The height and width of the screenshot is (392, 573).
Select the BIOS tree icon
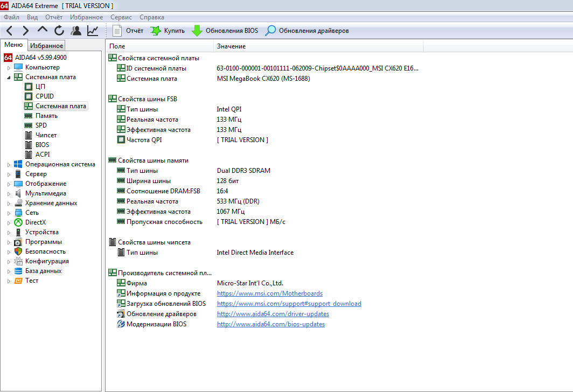[29, 145]
